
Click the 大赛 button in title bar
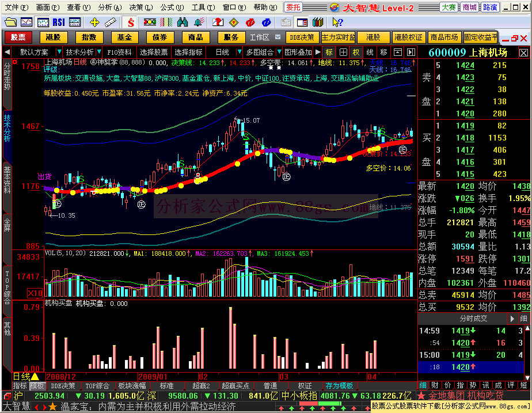[x=449, y=7]
